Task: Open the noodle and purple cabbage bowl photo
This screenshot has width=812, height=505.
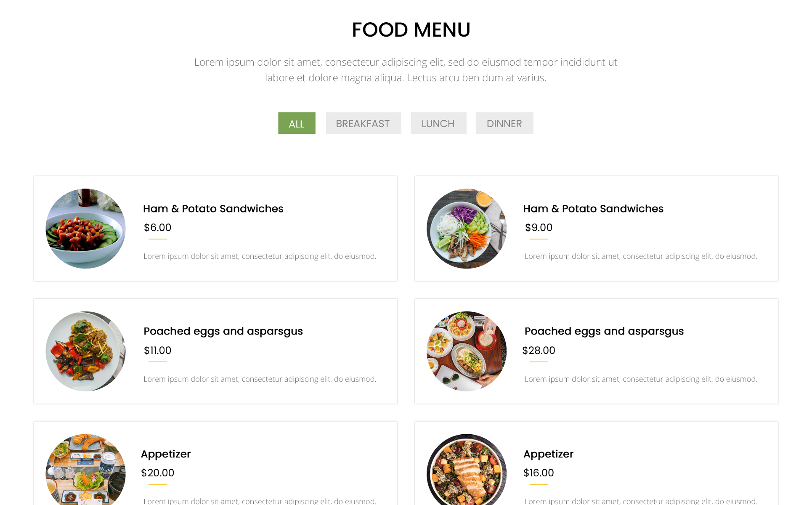Action: tap(466, 229)
